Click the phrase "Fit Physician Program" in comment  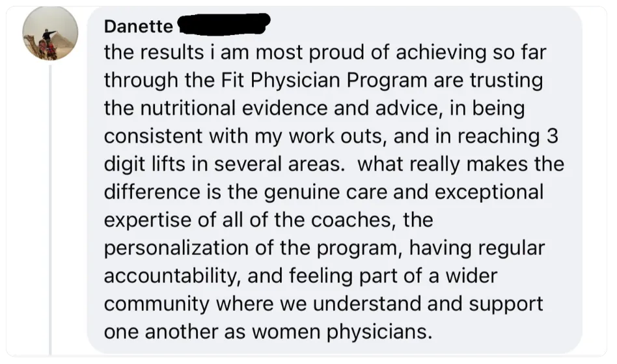click(324, 80)
